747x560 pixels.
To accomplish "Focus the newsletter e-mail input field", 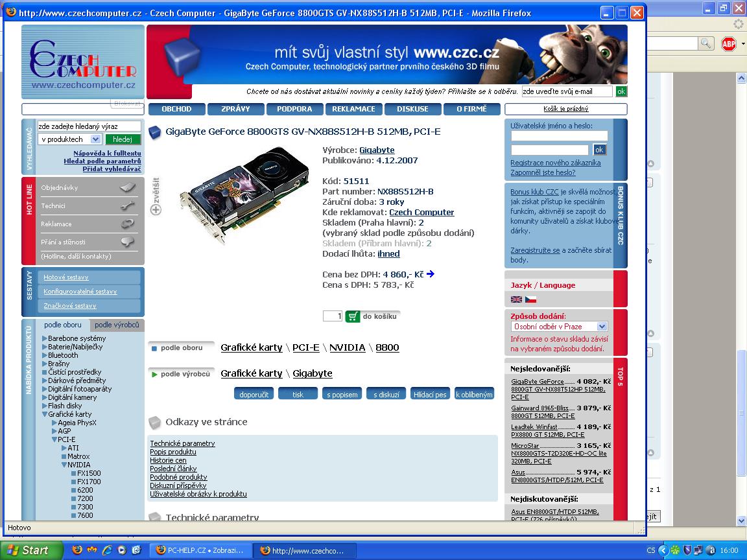I will (x=567, y=91).
